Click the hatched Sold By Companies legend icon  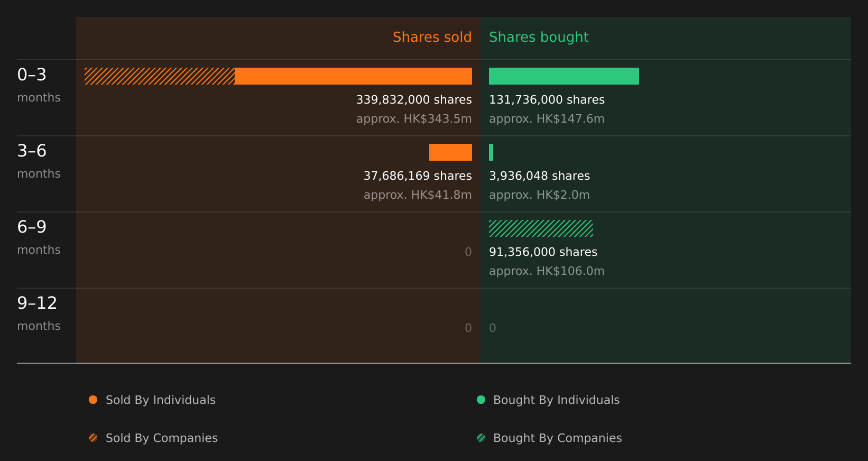[93, 438]
